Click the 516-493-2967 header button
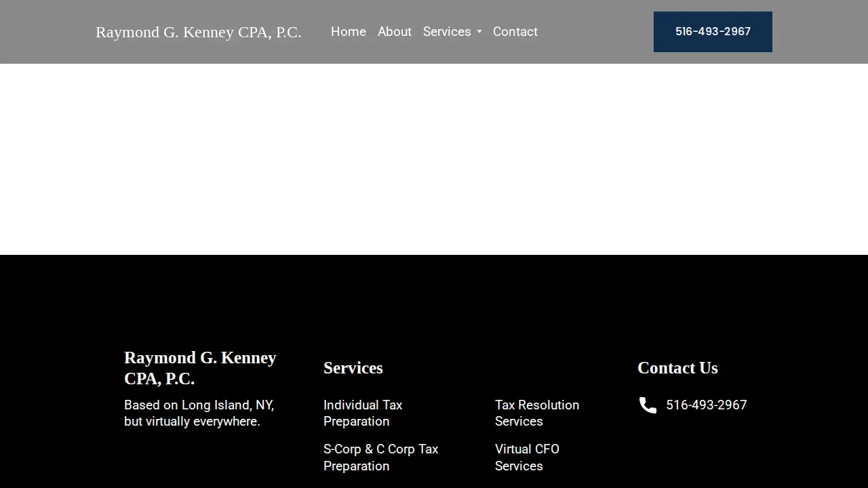The image size is (868, 488). coord(713,32)
